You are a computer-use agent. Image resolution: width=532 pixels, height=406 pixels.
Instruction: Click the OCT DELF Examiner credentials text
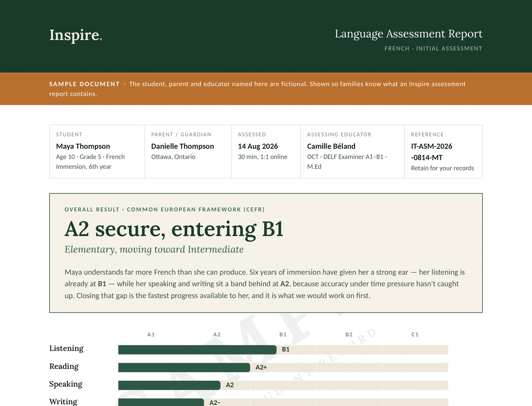(347, 162)
